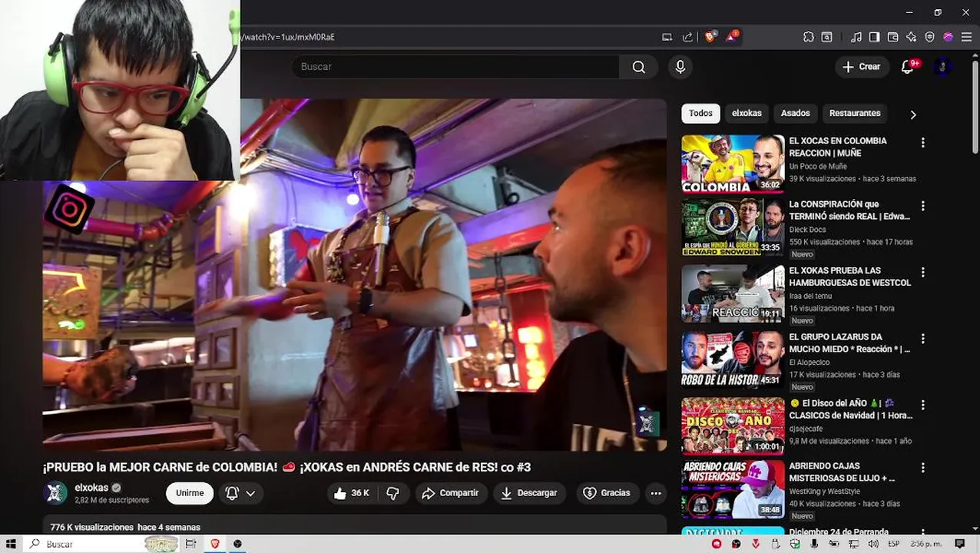Viewport: 980px width, 553px height.
Task: Click Brave browser taskbar icon
Action: coord(215,544)
